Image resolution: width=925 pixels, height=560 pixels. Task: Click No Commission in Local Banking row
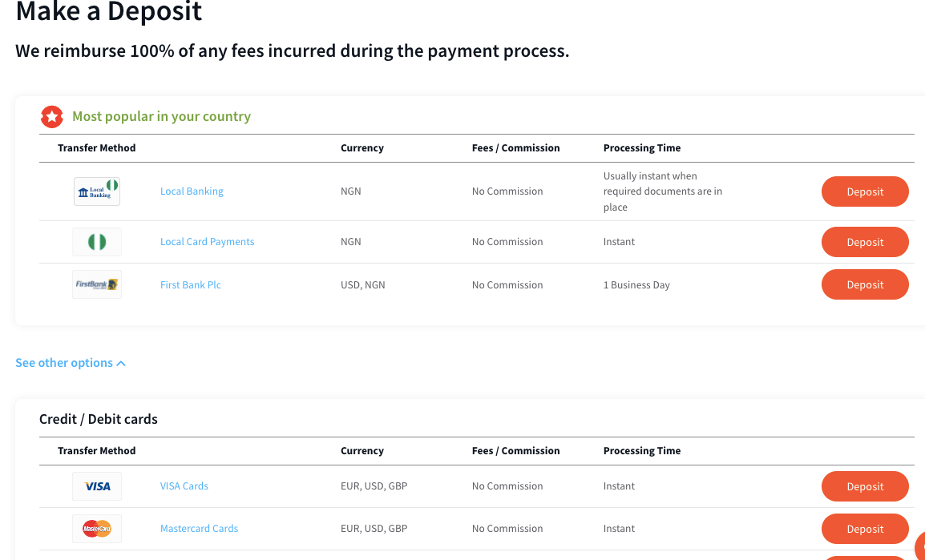[507, 191]
